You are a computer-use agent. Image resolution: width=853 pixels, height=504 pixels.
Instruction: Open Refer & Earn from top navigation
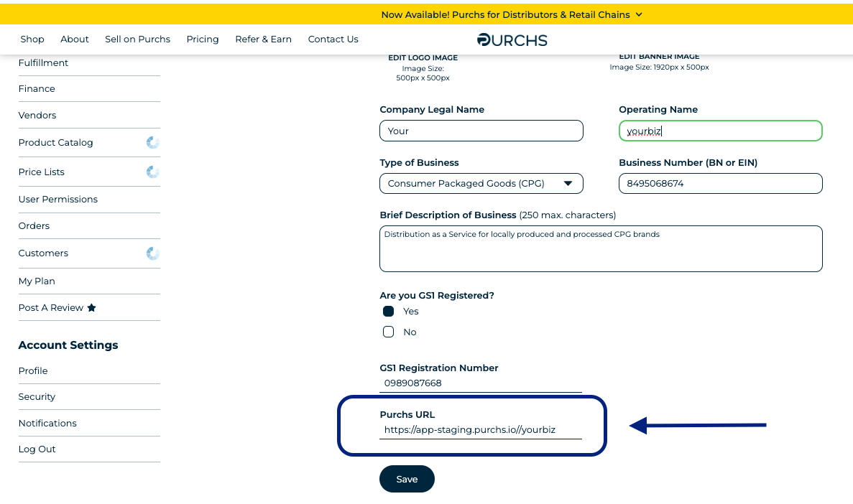263,39
